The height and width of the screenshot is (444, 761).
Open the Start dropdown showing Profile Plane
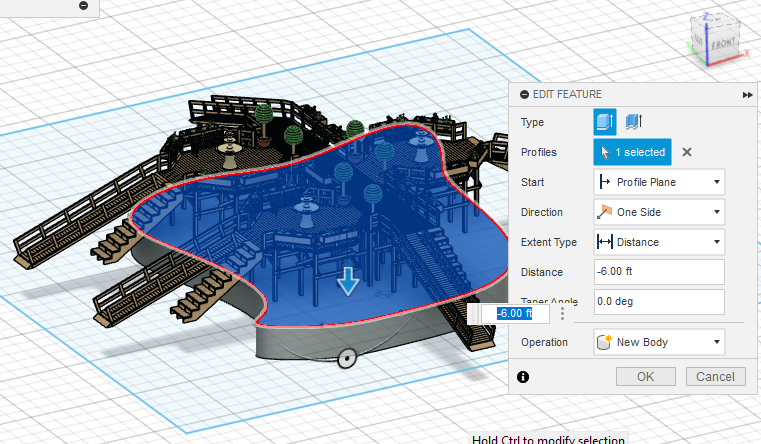659,182
